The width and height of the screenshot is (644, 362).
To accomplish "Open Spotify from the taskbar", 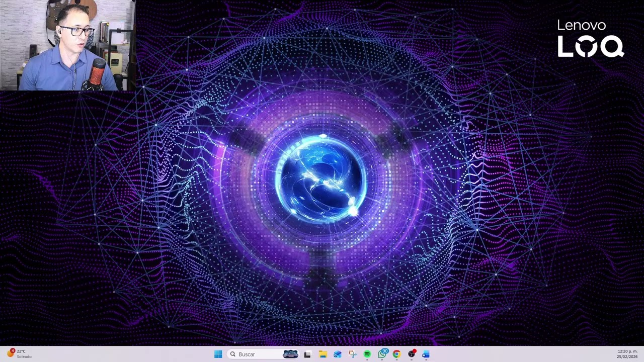I will [367, 354].
